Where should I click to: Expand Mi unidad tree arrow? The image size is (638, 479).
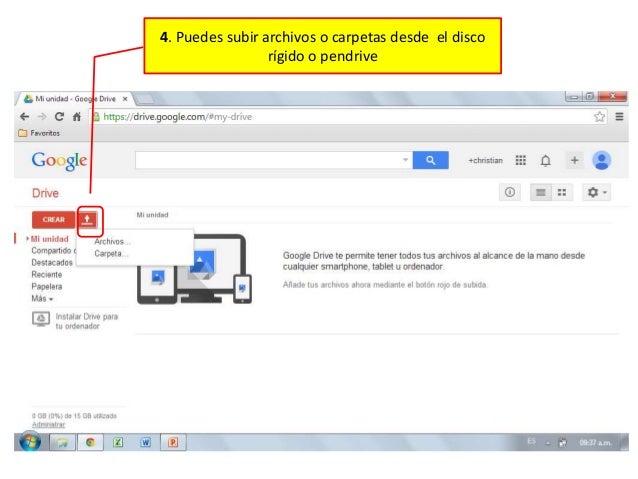tap(28, 238)
